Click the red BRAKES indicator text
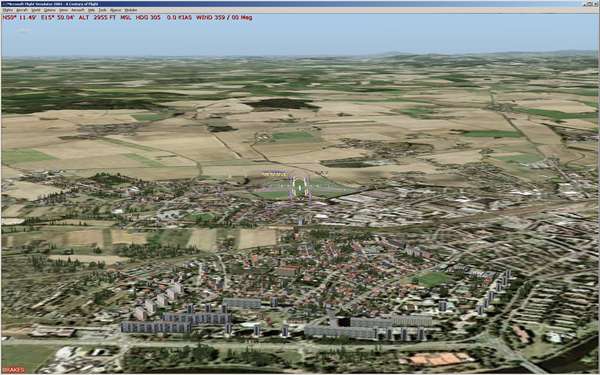This screenshot has width=600, height=375. tap(14, 370)
